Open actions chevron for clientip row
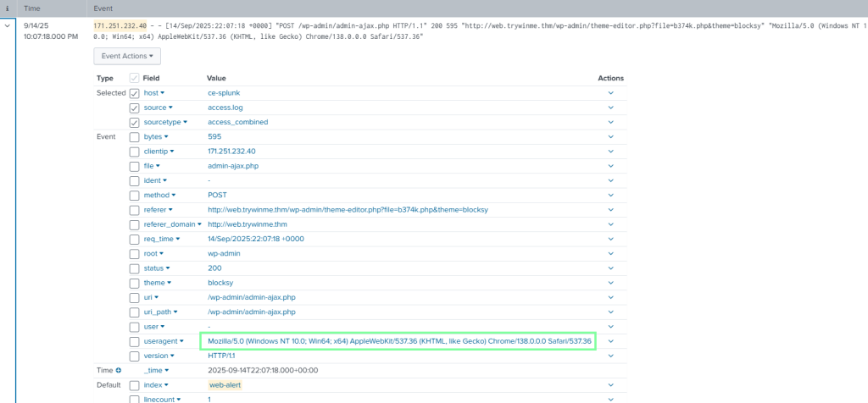Viewport: 868px width, 403px height. click(610, 151)
